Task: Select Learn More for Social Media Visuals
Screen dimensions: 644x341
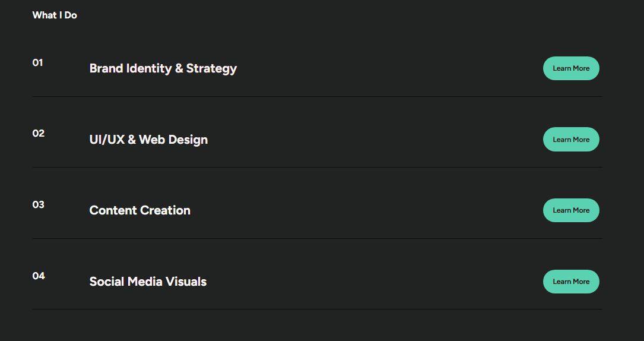Action: 571,282
